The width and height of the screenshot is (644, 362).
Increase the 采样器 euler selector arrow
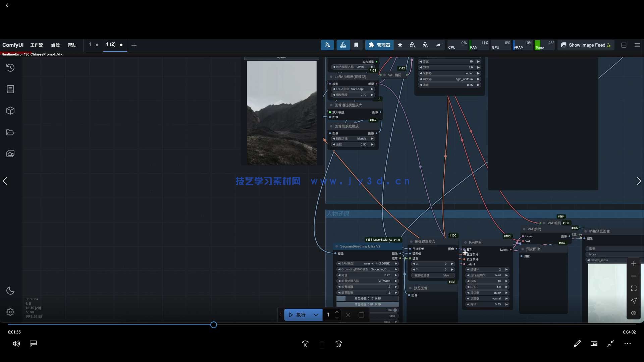[x=478, y=73]
